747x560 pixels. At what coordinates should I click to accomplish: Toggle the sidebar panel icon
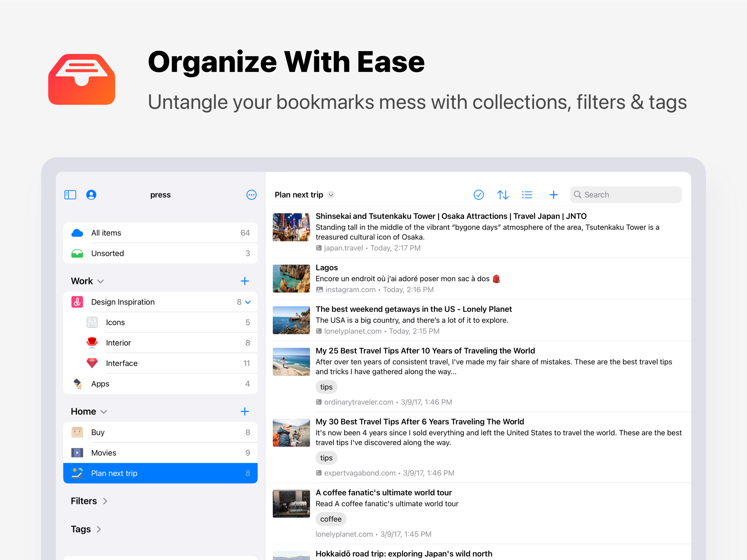(x=70, y=195)
